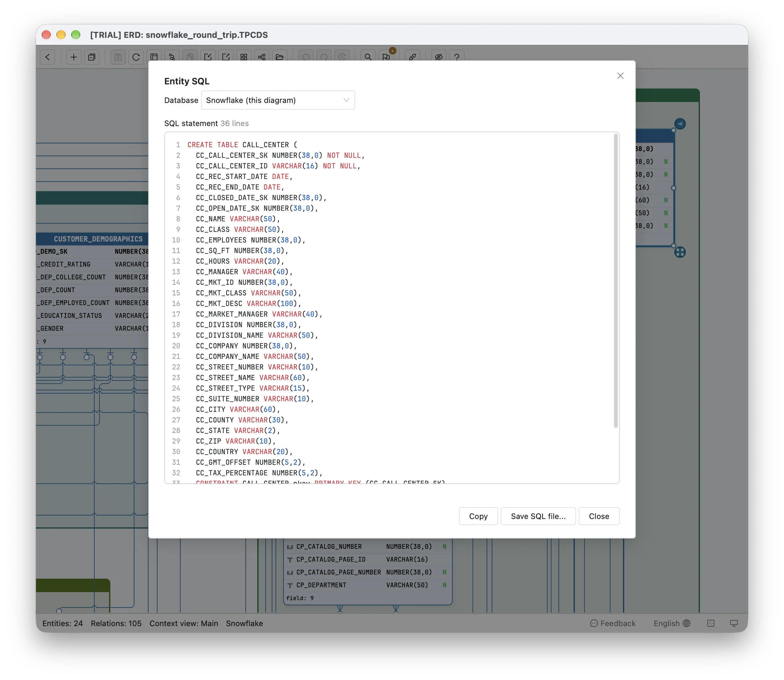Click the save diskette toolbar icon
The image size is (784, 680).
point(118,57)
